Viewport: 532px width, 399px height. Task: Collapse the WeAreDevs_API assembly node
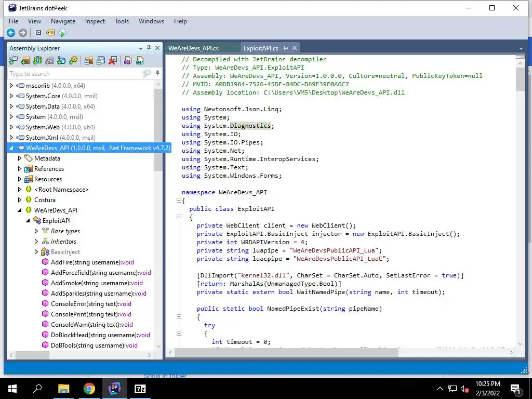click(11, 148)
